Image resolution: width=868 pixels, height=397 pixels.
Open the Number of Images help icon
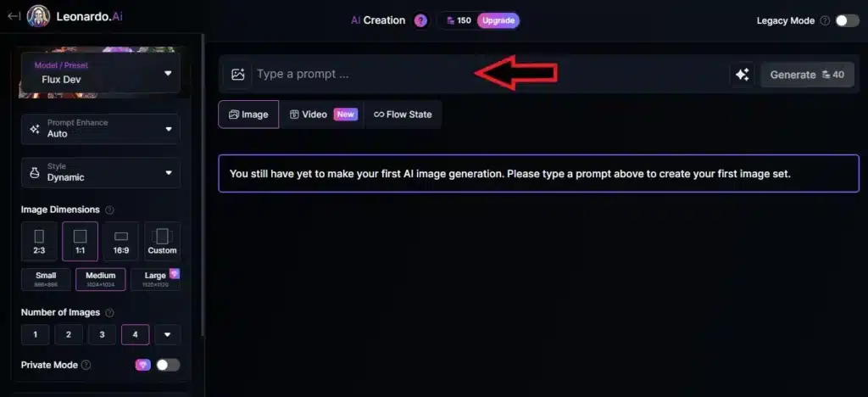[x=109, y=313]
